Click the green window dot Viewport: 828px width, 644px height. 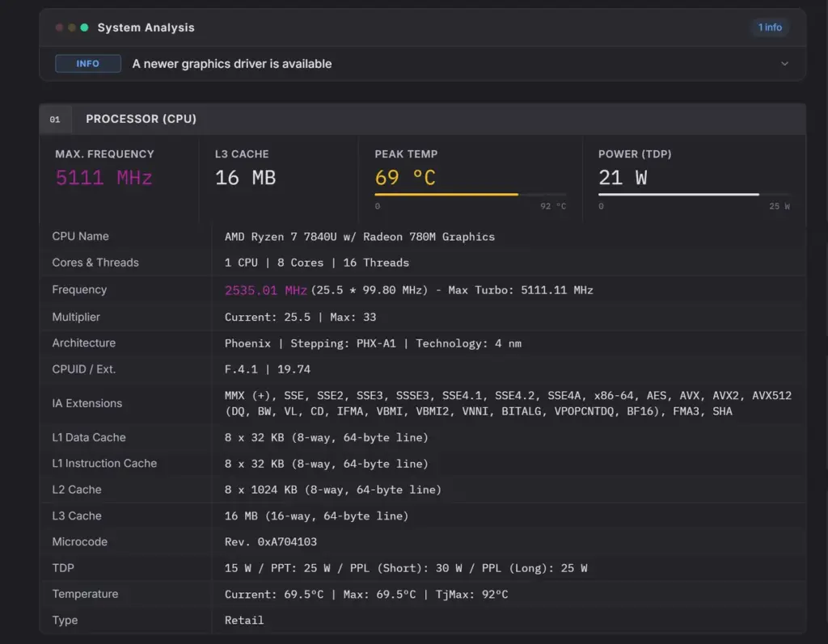(x=84, y=27)
